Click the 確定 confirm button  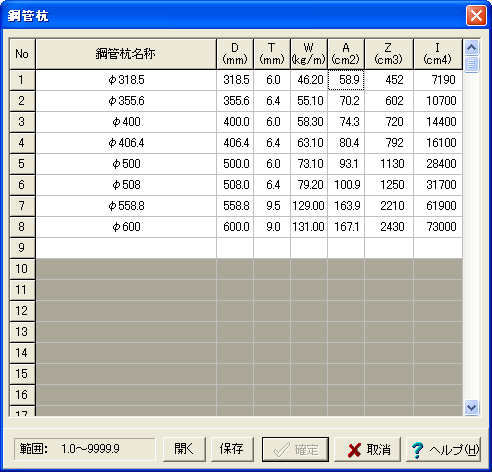[295, 450]
